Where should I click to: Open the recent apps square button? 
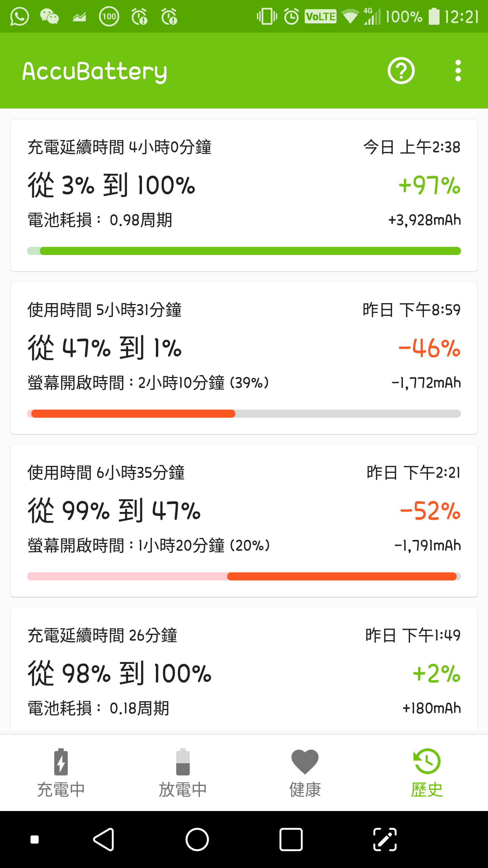[291, 840]
